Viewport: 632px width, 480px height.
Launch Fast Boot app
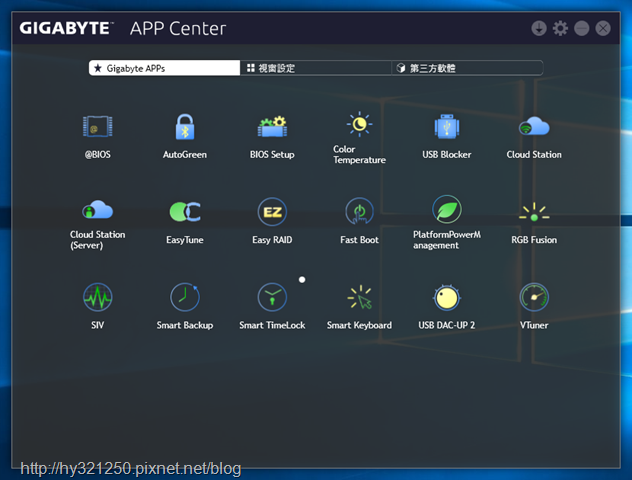click(359, 212)
